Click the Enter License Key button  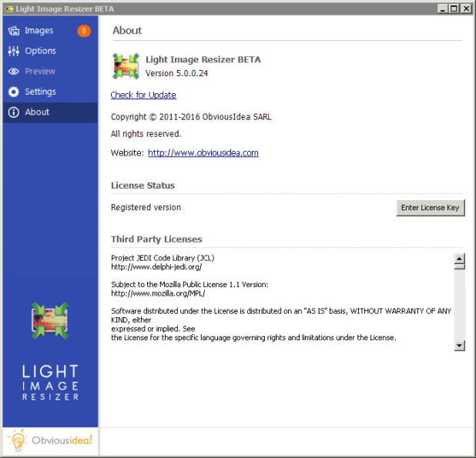(431, 208)
